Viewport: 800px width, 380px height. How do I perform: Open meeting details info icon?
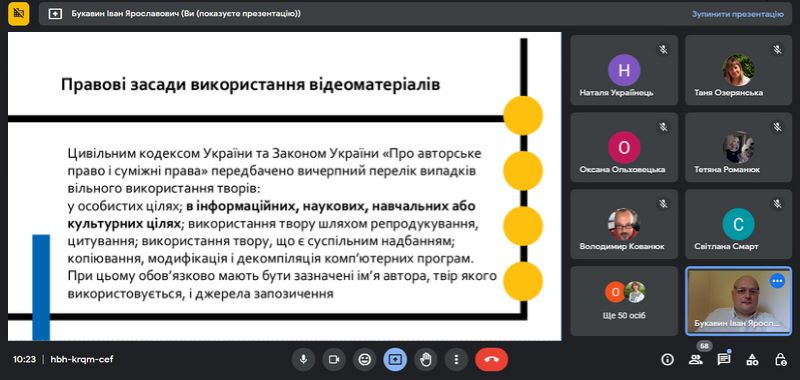[667, 360]
